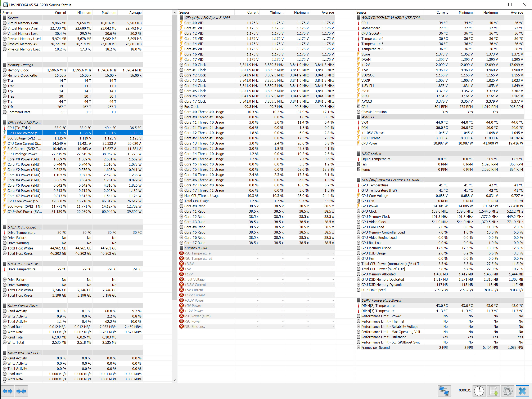532x399 pixels.
Task: Select the Frames per Second row
Action: tap(375, 347)
